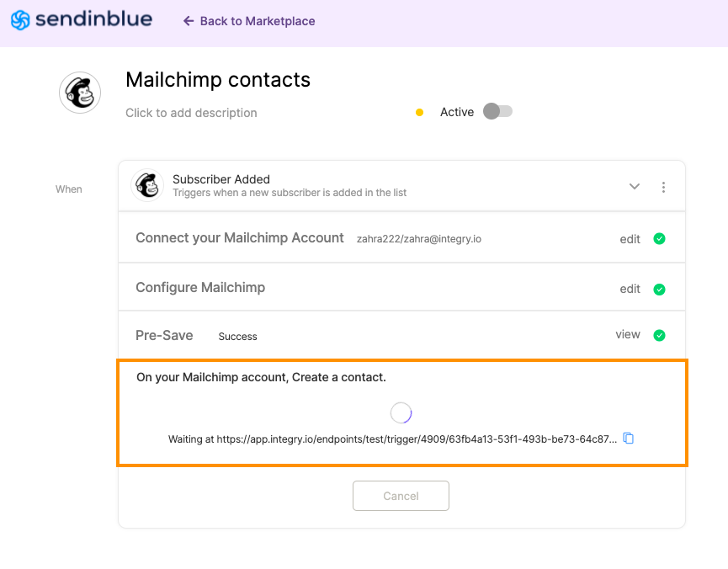Screen dimensions: 728x569
Task: Click the zahra222/zahra@integry.io account text
Action: click(419, 239)
